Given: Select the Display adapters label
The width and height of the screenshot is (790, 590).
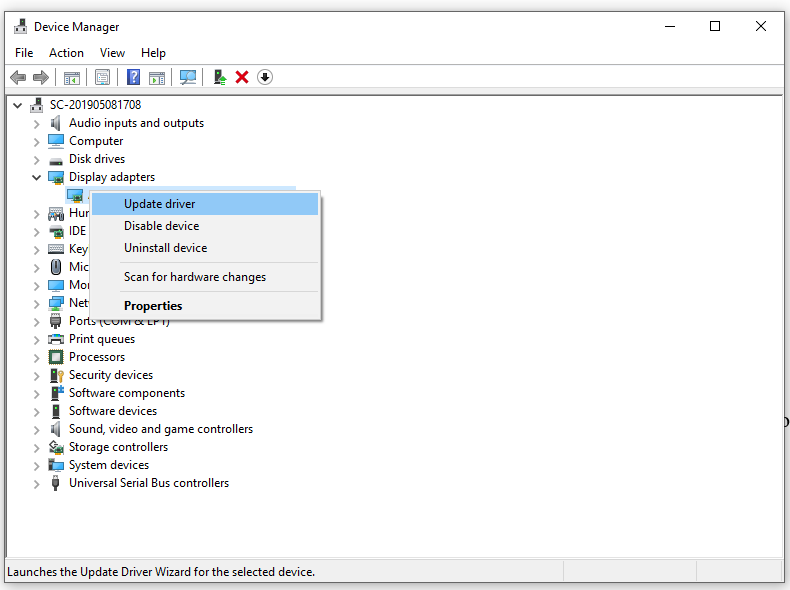Looking at the screenshot, I should [112, 177].
